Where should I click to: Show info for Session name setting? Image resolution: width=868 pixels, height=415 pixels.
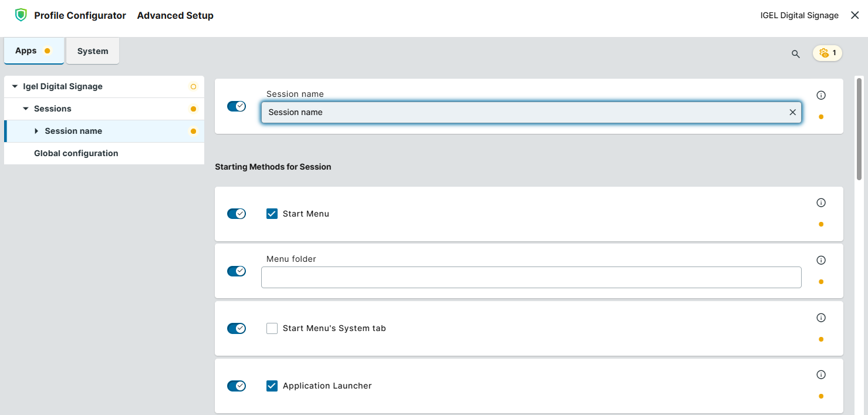click(x=821, y=95)
